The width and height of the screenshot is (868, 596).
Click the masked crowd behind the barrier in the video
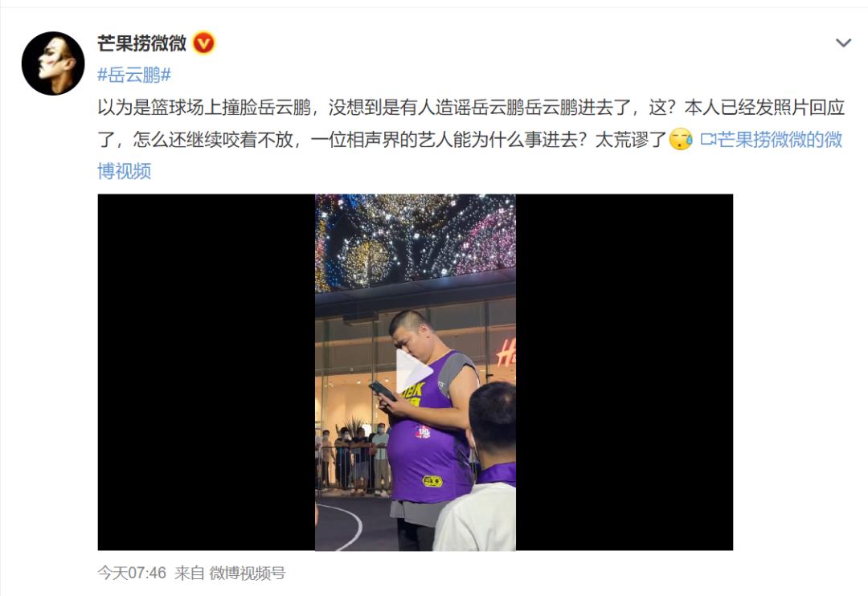(354, 458)
